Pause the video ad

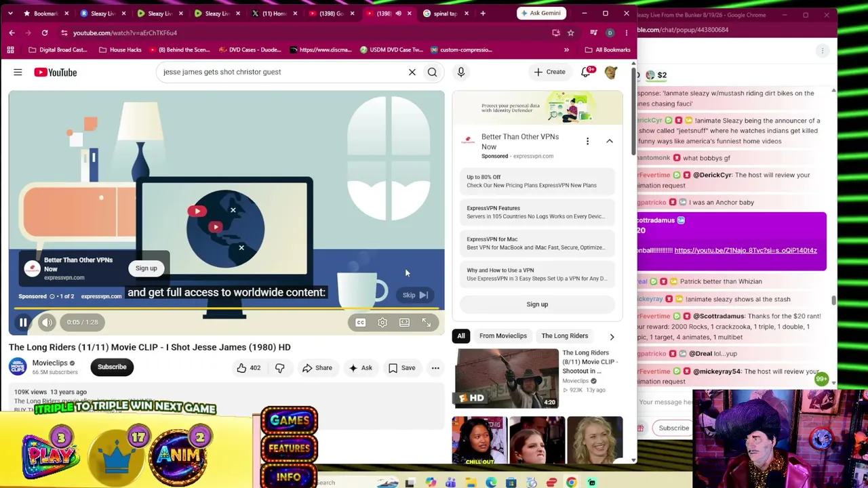pos(23,323)
